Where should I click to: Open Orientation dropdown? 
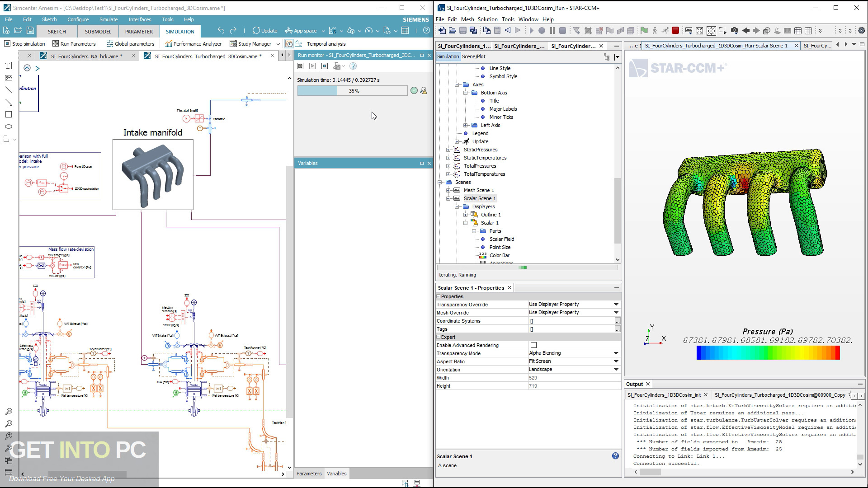[616, 370]
